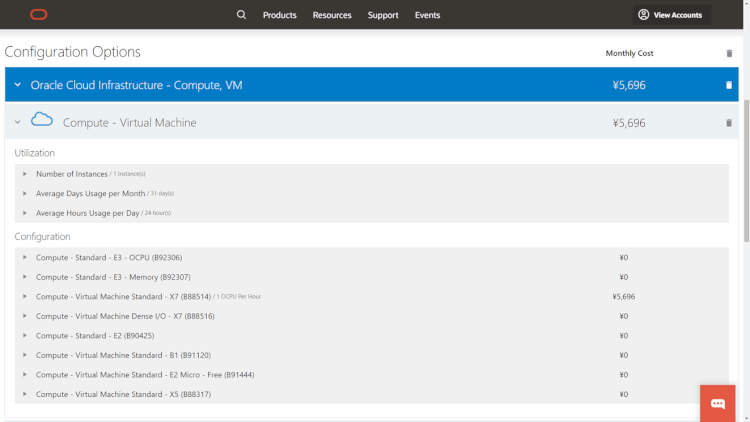The width and height of the screenshot is (750, 422).
Task: Expand Virtual Machine Standard X5 (B88317)
Action: [x=25, y=394]
